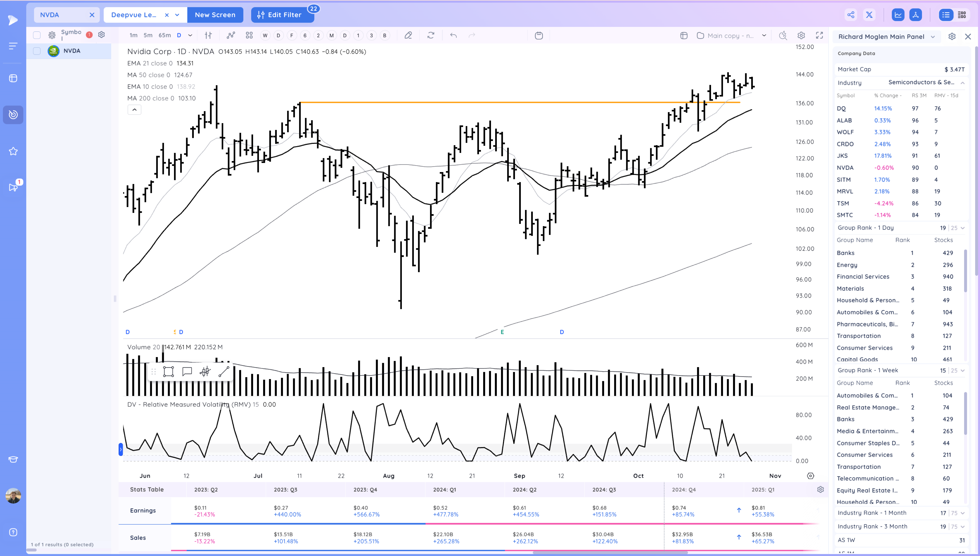
Task: Click the share icon in top bar
Action: click(x=851, y=15)
